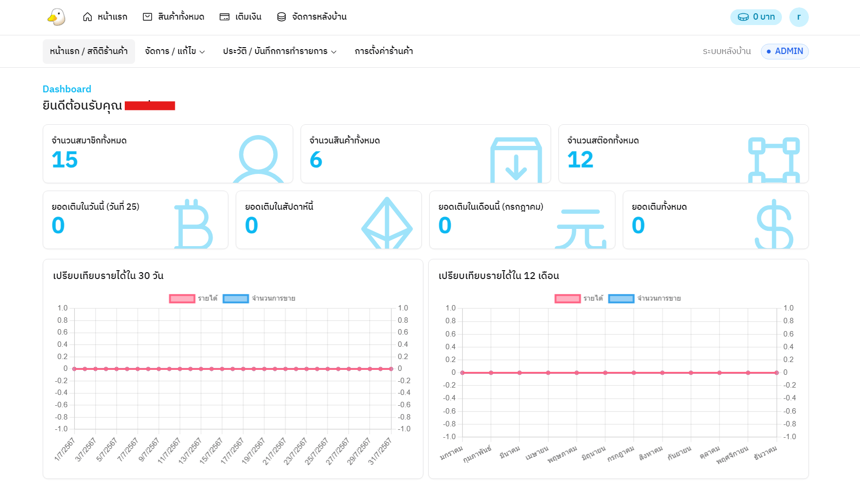Open หน้าแรก in top navigation
860x504 pixels.
coord(105,17)
